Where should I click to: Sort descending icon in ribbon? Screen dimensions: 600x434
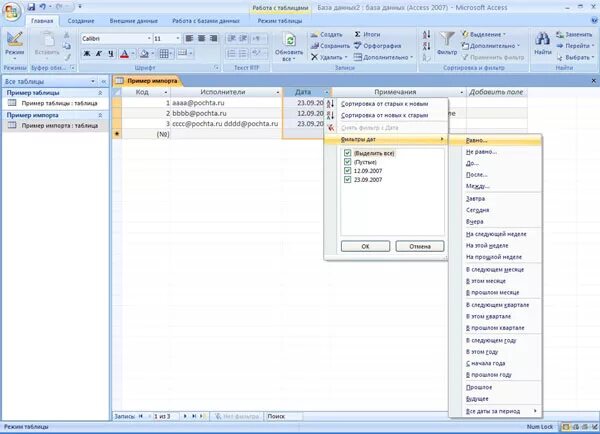[x=427, y=46]
